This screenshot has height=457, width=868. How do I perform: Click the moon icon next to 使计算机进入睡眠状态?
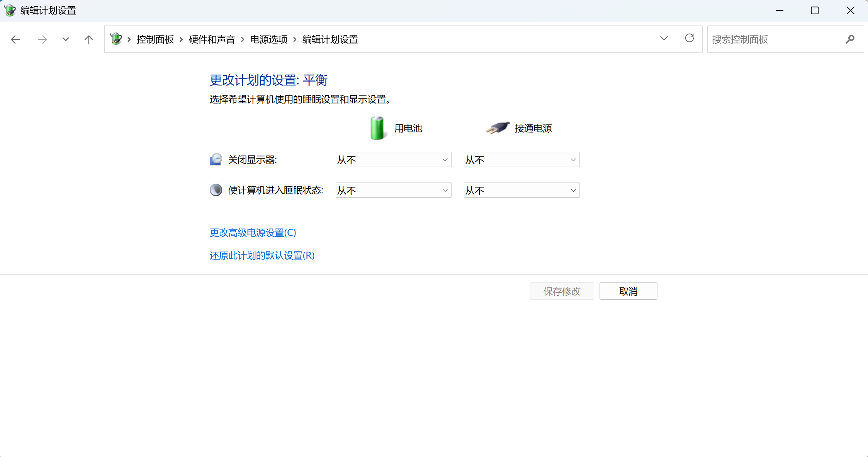tap(216, 190)
